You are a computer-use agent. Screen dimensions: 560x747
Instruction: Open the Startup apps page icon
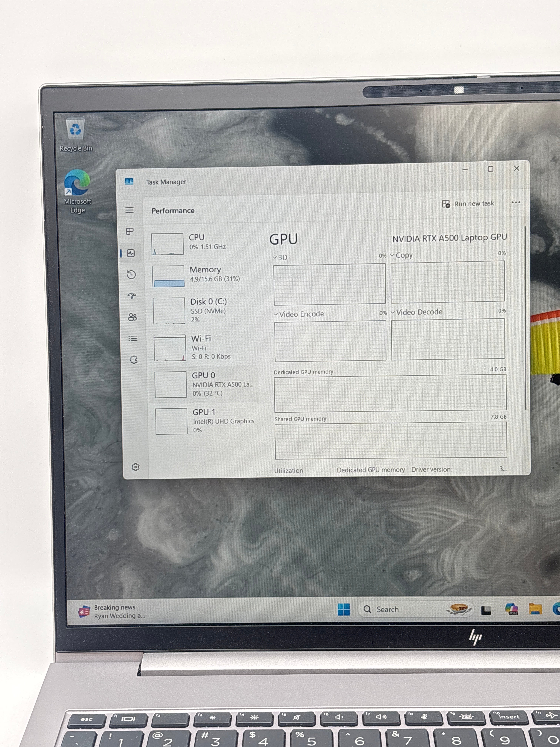pos(132,296)
